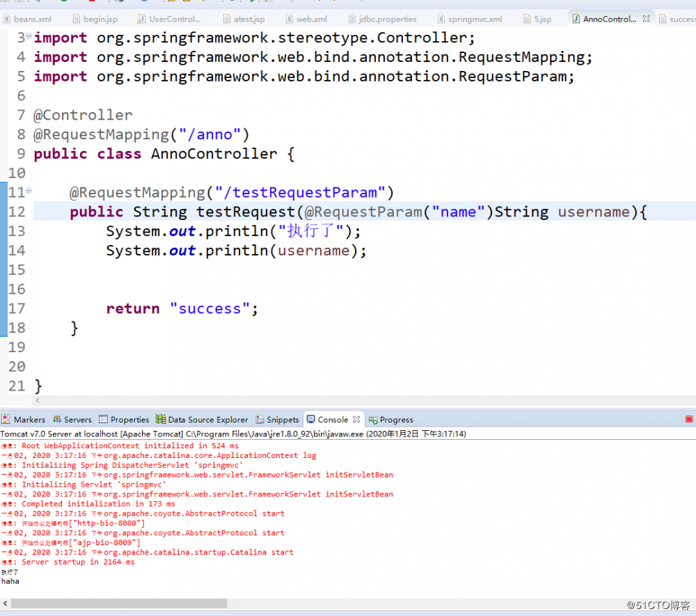Click the "ajp-bio-8009" console line
This screenshot has width=696, height=616.
[70, 542]
